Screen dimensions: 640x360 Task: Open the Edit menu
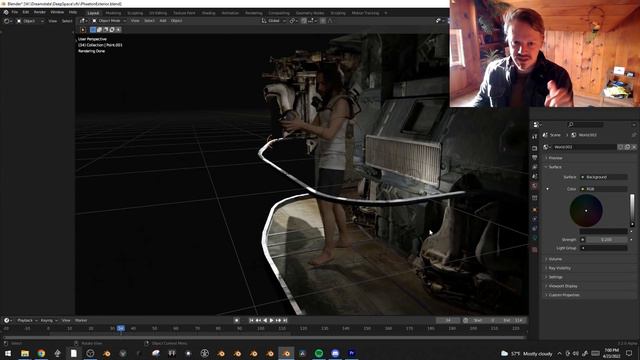pyautogui.click(x=26, y=12)
